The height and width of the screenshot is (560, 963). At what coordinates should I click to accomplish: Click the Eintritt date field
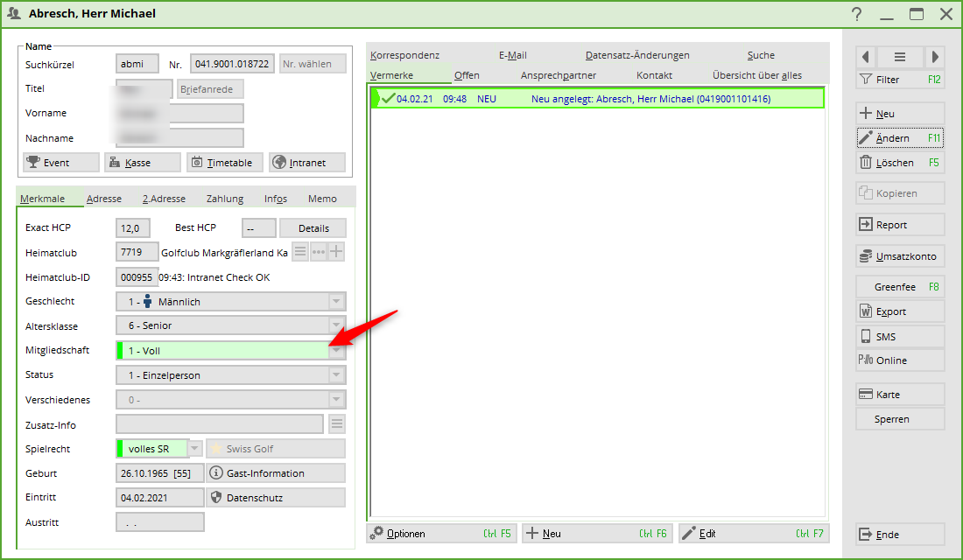159,498
